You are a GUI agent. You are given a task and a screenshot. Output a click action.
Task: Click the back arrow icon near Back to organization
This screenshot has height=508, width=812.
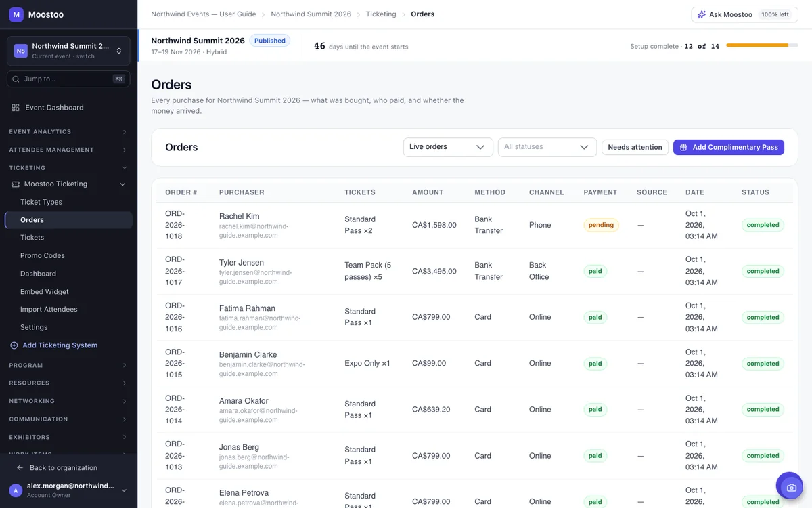[x=20, y=468]
